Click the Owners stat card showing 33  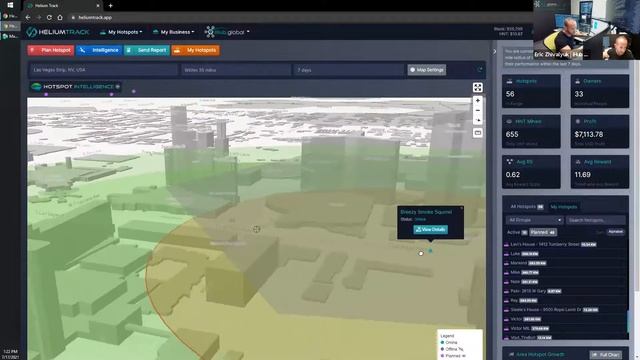pyautogui.click(x=600, y=91)
